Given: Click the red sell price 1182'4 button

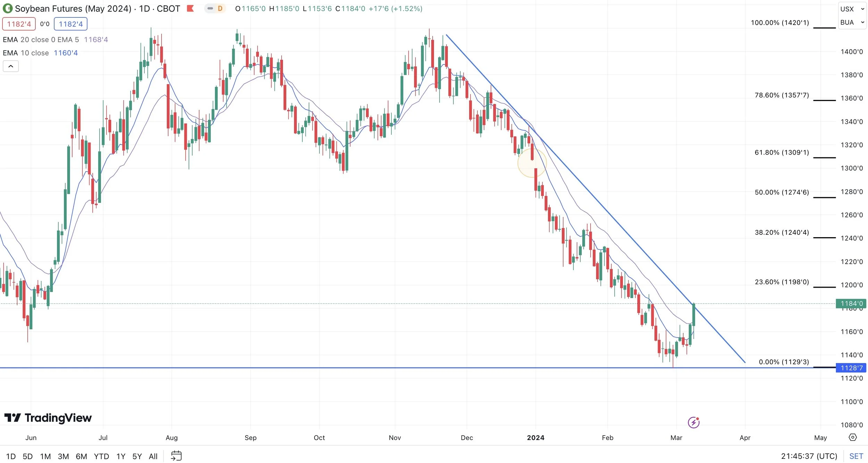Looking at the screenshot, I should pos(19,24).
